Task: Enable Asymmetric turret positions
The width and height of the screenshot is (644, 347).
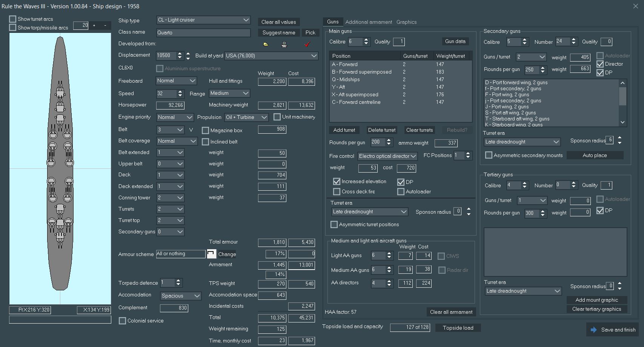Action: tap(334, 224)
